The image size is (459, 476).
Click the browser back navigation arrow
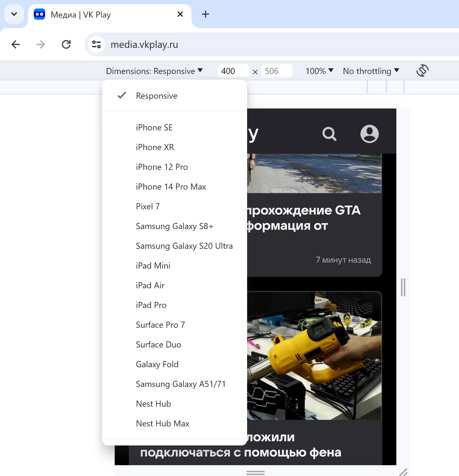[x=15, y=44]
